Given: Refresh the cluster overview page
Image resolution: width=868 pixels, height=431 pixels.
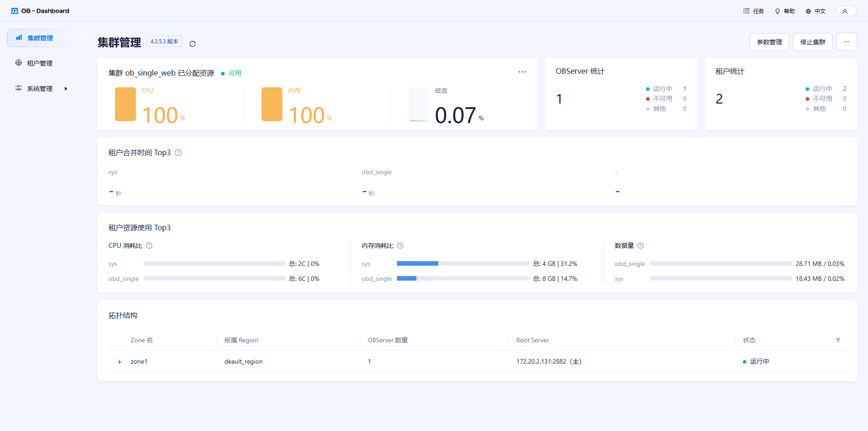Looking at the screenshot, I should click(193, 44).
